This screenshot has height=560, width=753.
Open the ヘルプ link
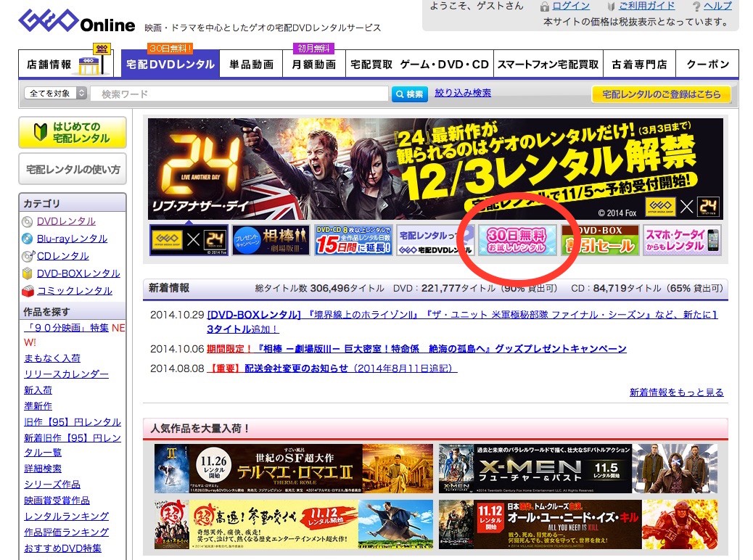pos(718,7)
